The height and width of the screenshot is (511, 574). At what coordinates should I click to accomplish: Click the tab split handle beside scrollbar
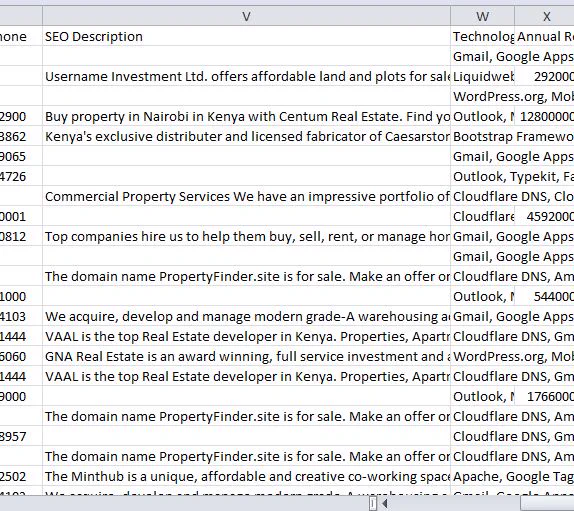(x=372, y=504)
